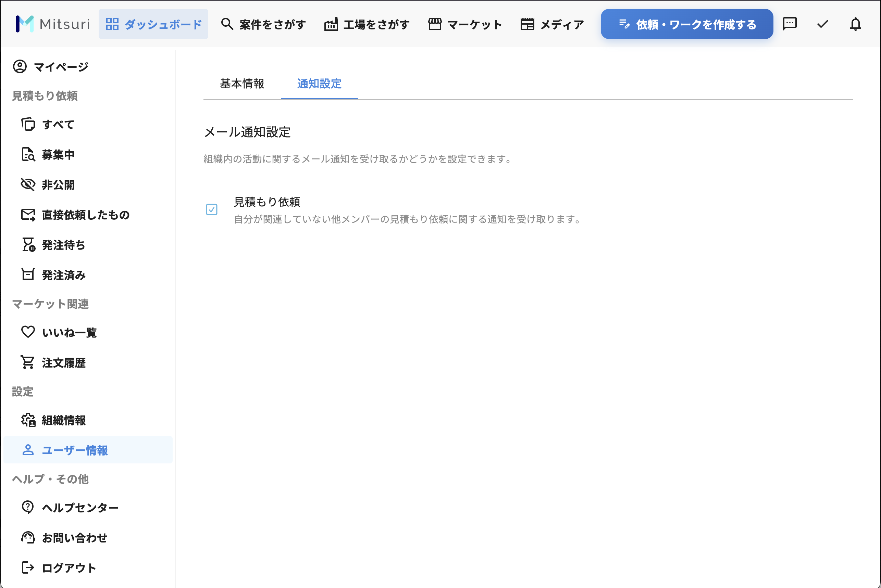This screenshot has width=881, height=588.
Task: Click the メディア clapperboard icon
Action: click(527, 24)
